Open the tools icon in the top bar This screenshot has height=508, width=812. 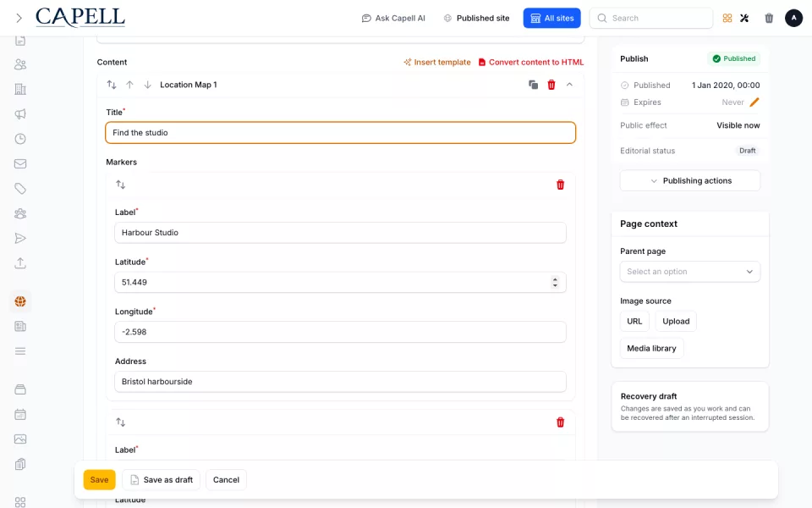tap(744, 18)
